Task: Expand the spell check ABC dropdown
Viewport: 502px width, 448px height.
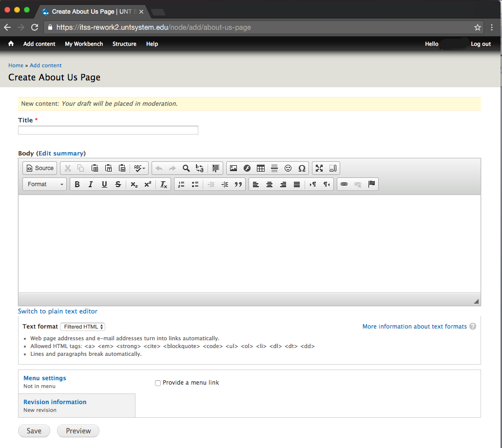Action: click(x=140, y=168)
